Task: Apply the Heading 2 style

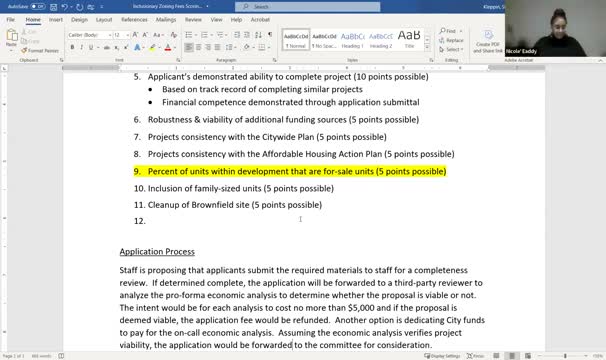Action: [x=381, y=39]
